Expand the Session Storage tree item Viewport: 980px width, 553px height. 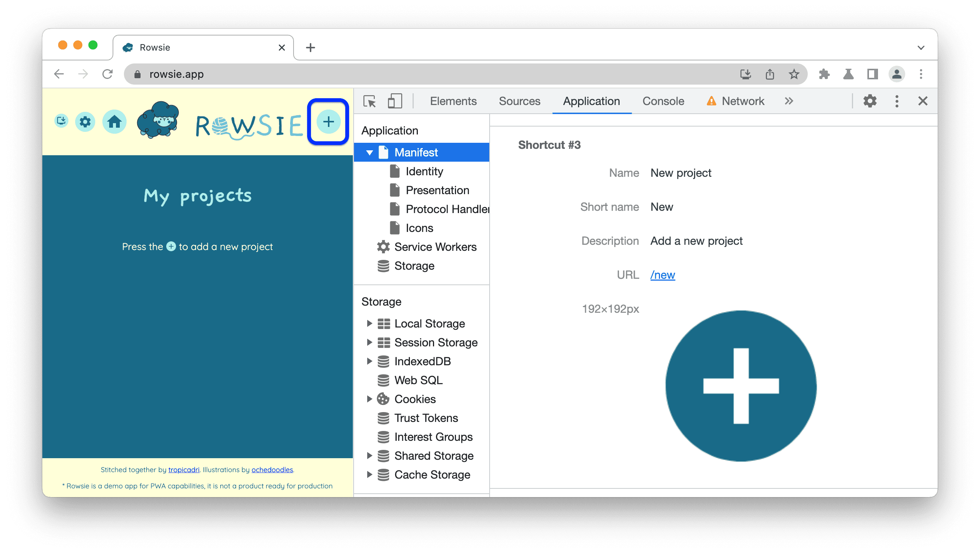(369, 343)
